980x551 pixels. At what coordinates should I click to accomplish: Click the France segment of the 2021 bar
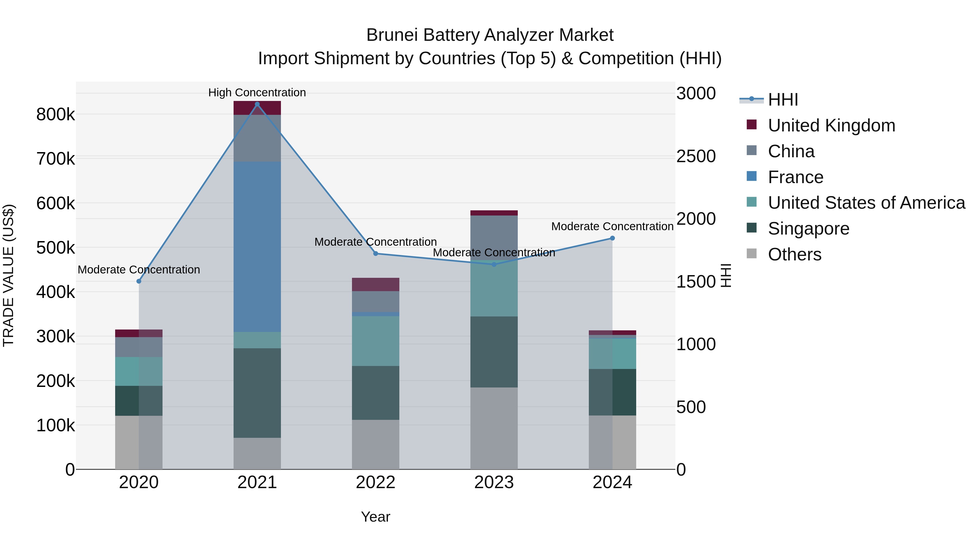coord(257,247)
